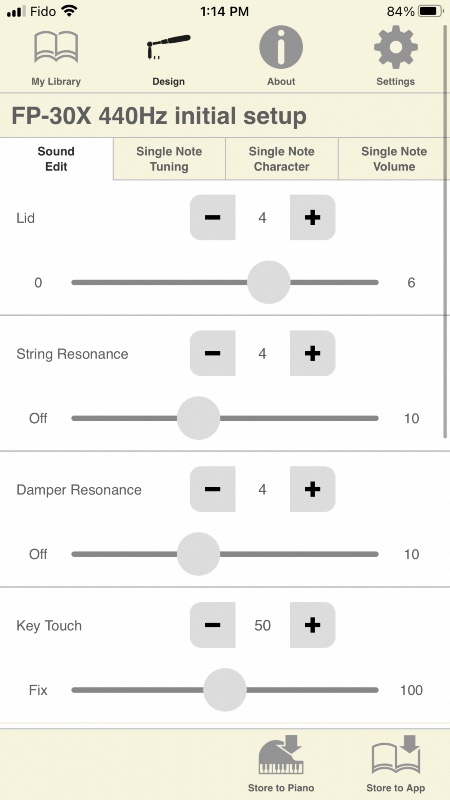Click the Key Touch slider handle
Screen dimensions: 450x800
pos(224,690)
